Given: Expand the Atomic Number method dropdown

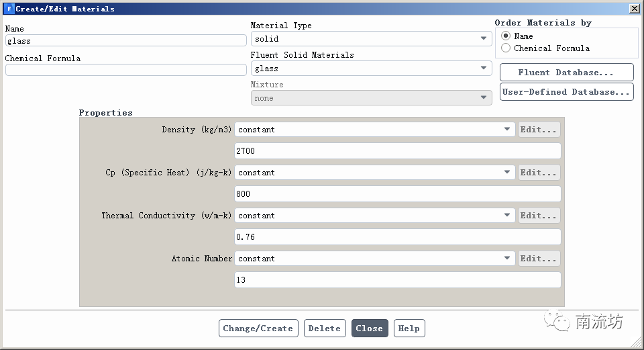Looking at the screenshot, I should [374, 259].
